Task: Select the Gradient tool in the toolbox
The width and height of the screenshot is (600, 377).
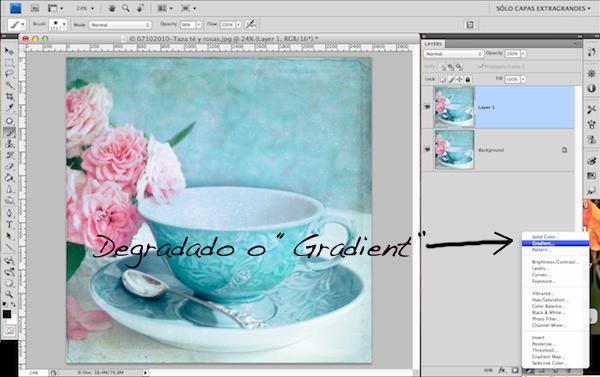Action: coord(9,178)
